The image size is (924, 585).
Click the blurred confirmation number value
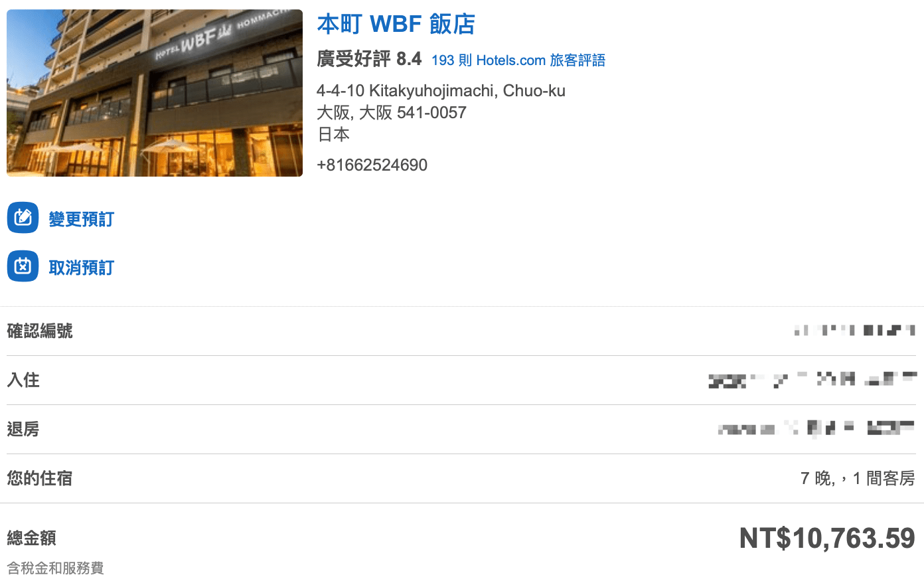coord(855,330)
